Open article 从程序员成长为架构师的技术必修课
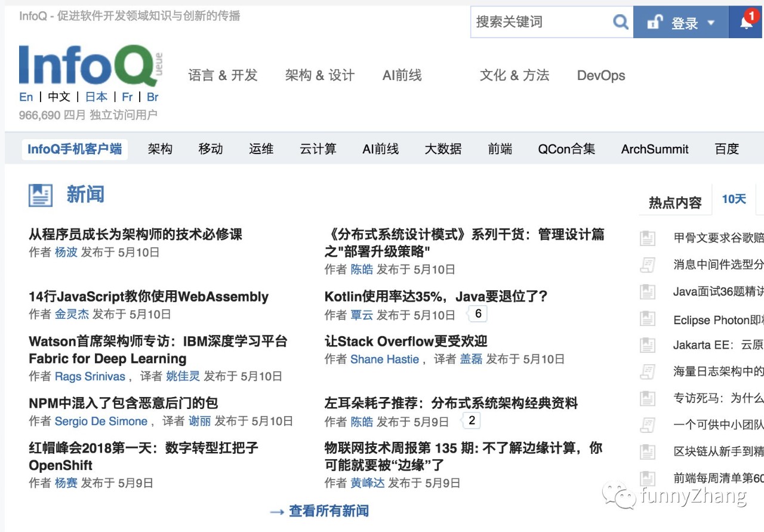This screenshot has height=532, width=764. point(135,234)
